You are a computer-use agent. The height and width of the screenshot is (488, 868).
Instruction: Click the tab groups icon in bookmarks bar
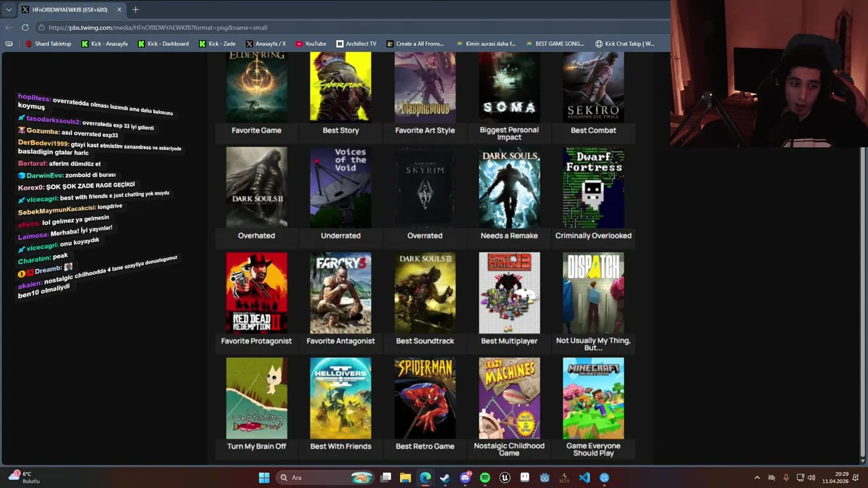tap(9, 43)
